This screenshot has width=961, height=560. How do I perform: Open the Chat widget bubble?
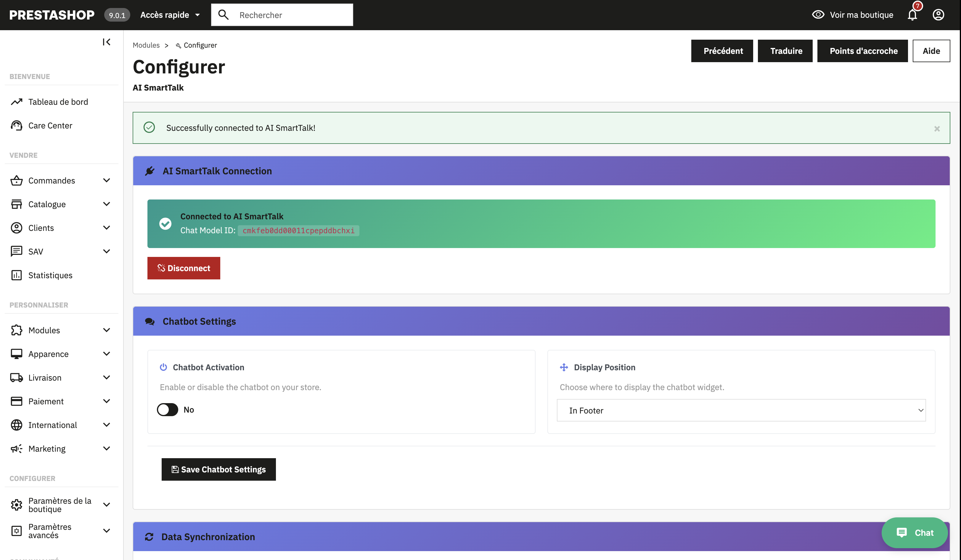(914, 532)
